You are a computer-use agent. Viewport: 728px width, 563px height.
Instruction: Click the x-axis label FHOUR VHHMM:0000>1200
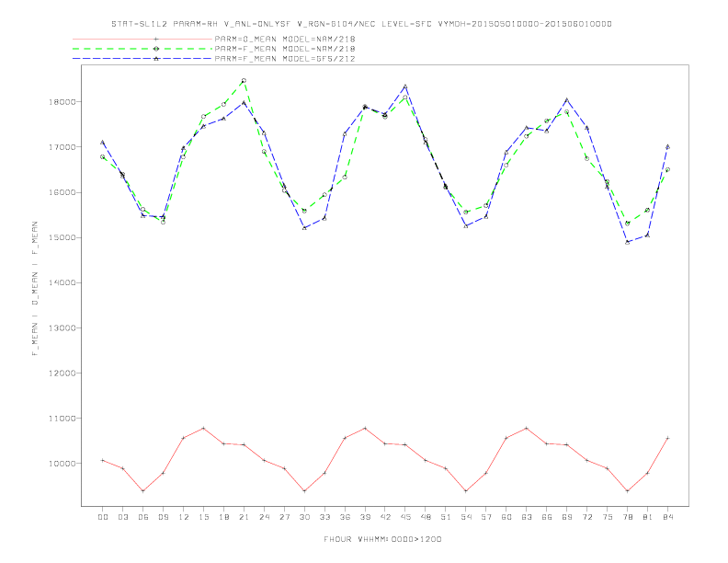tap(382, 539)
